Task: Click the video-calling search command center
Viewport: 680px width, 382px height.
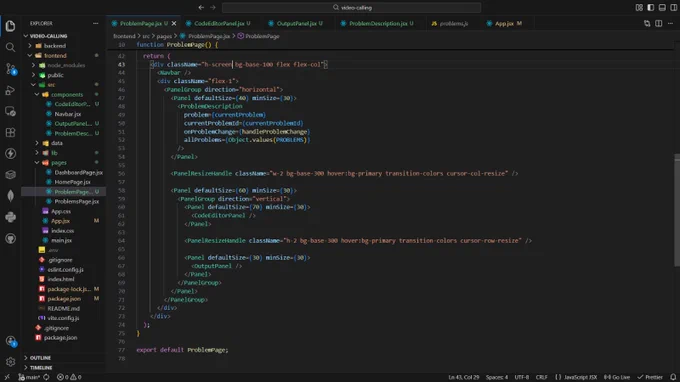Action: pyautogui.click(x=352, y=7)
